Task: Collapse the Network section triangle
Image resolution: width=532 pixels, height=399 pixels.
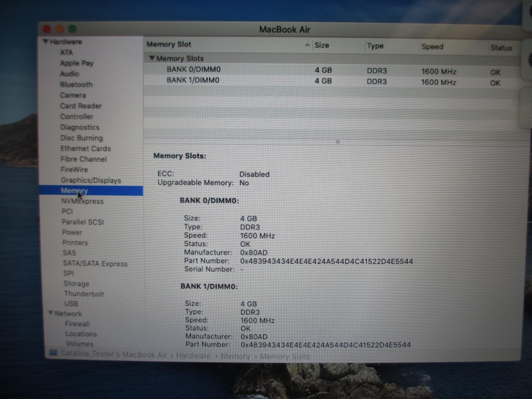Action: click(x=50, y=312)
